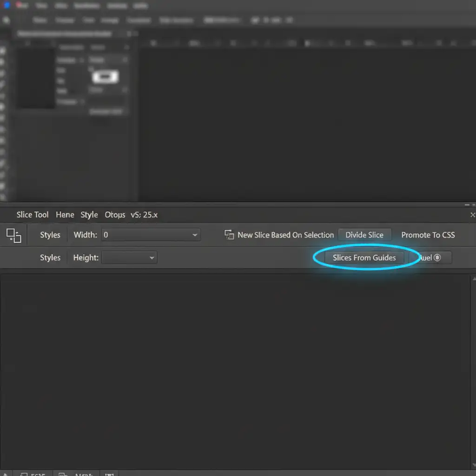The height and width of the screenshot is (476, 476).
Task: Open the Height dropdown
Action: [x=129, y=258]
